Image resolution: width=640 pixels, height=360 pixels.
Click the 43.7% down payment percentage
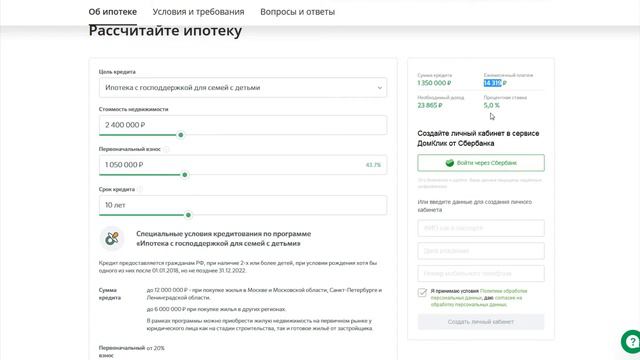[x=373, y=165]
